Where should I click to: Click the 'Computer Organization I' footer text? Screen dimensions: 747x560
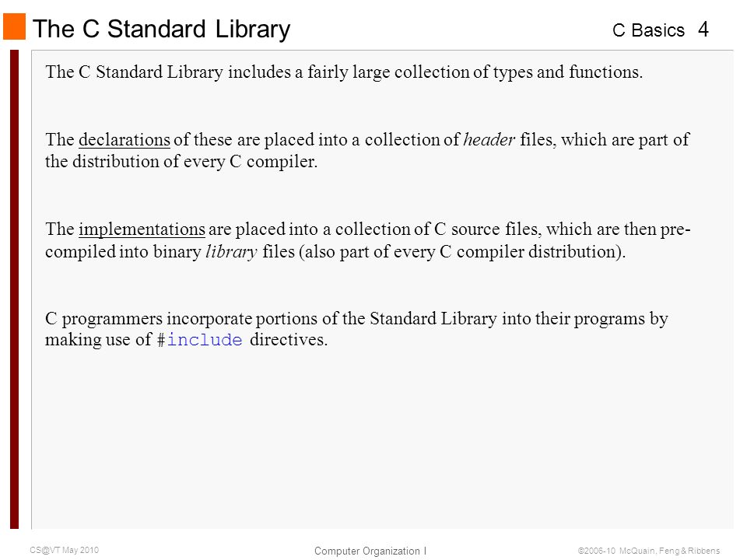click(370, 551)
